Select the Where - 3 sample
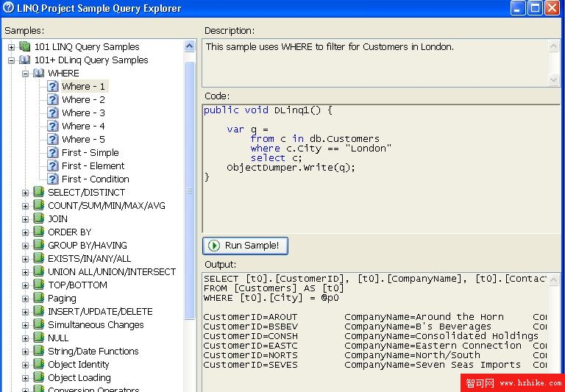 coord(84,113)
